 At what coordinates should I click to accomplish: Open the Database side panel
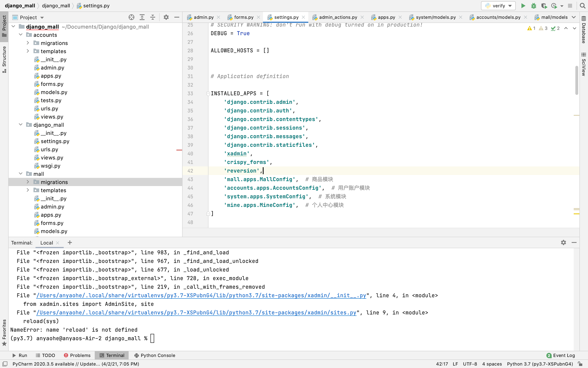(x=583, y=30)
